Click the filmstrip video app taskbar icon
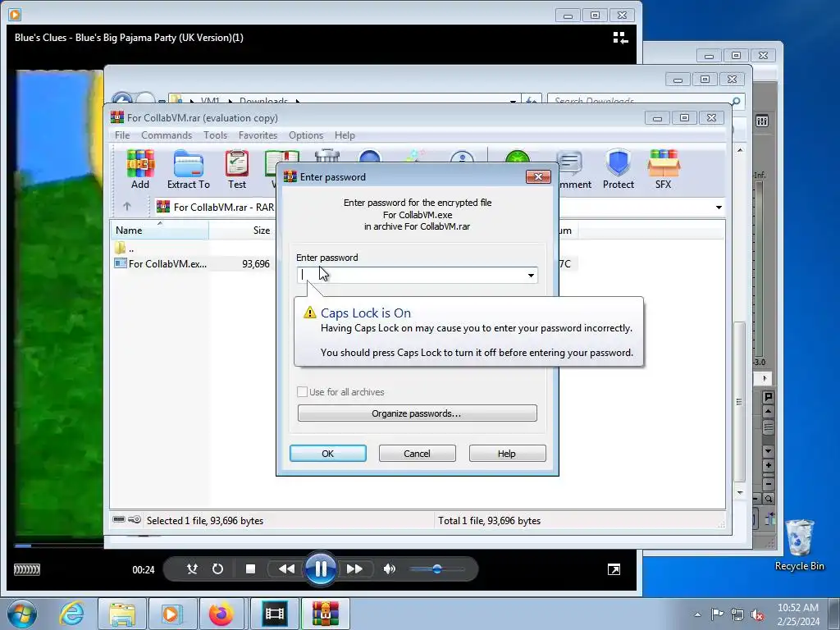Viewport: 840px width, 630px height. pos(274,614)
